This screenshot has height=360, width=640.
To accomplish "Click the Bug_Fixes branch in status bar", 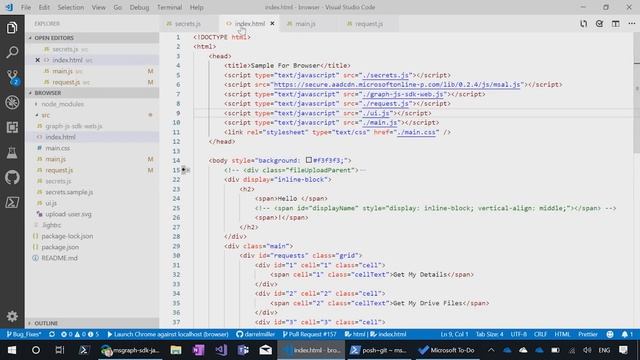I will 23,334.
